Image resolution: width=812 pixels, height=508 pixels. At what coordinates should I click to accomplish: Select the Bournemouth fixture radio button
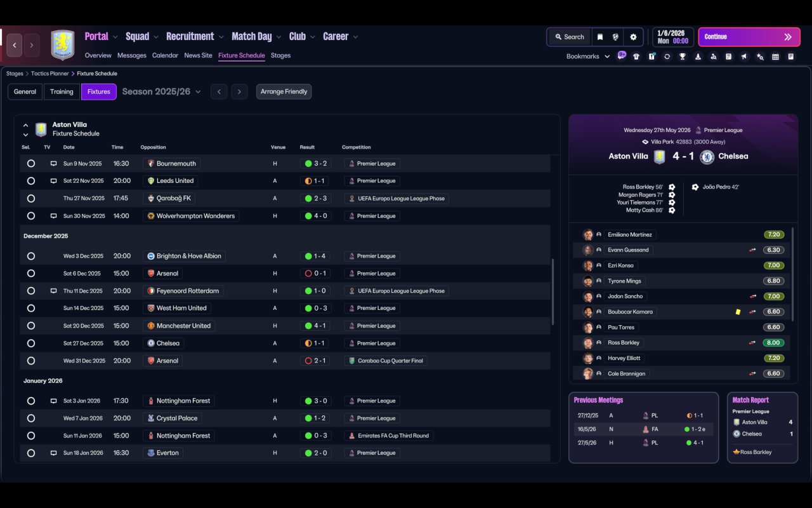(x=30, y=164)
